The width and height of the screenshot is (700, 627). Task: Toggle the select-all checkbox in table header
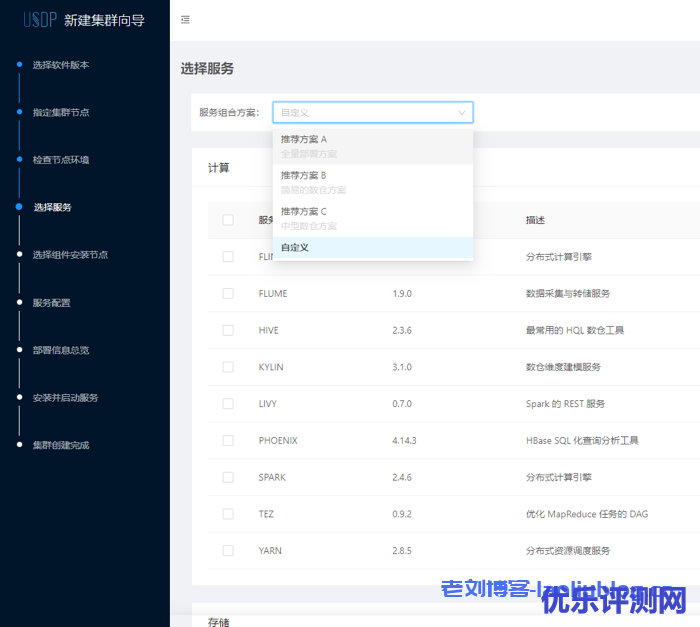point(228,220)
